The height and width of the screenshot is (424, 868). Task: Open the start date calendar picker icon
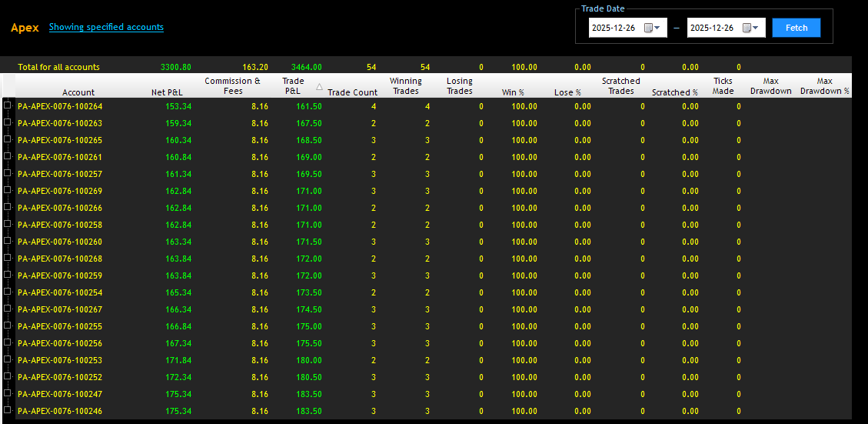tap(647, 28)
